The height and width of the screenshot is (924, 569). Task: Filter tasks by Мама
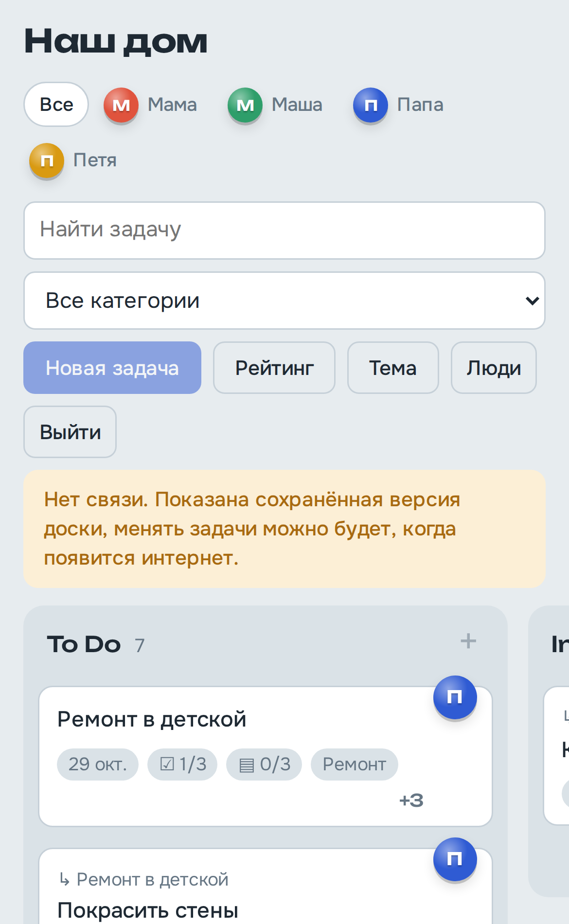point(150,105)
